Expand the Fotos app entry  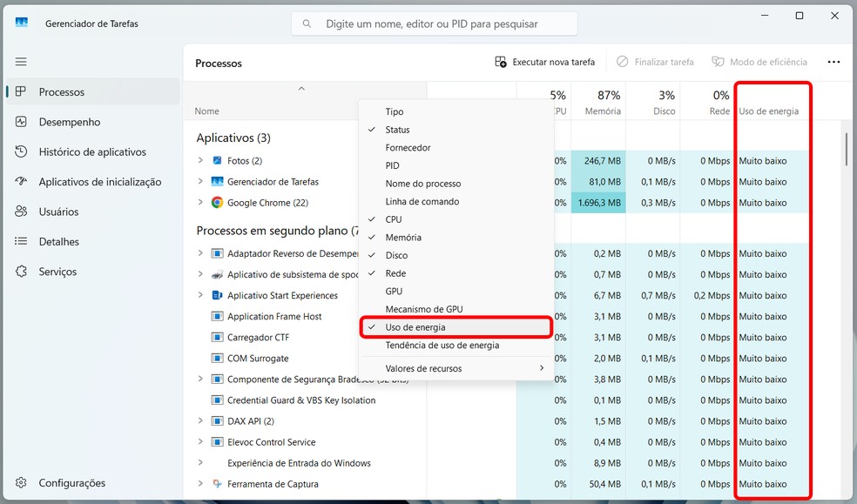click(200, 161)
